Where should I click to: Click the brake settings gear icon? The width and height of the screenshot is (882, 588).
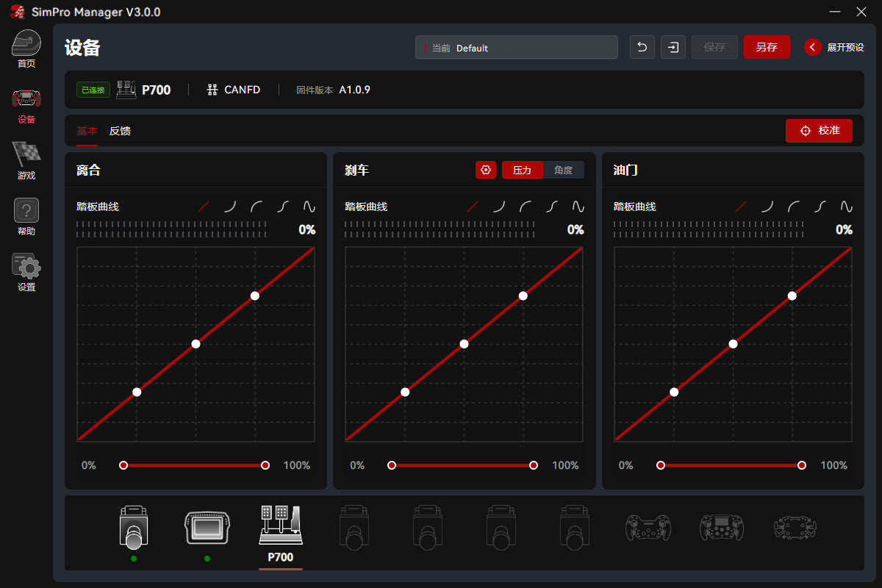coord(485,170)
